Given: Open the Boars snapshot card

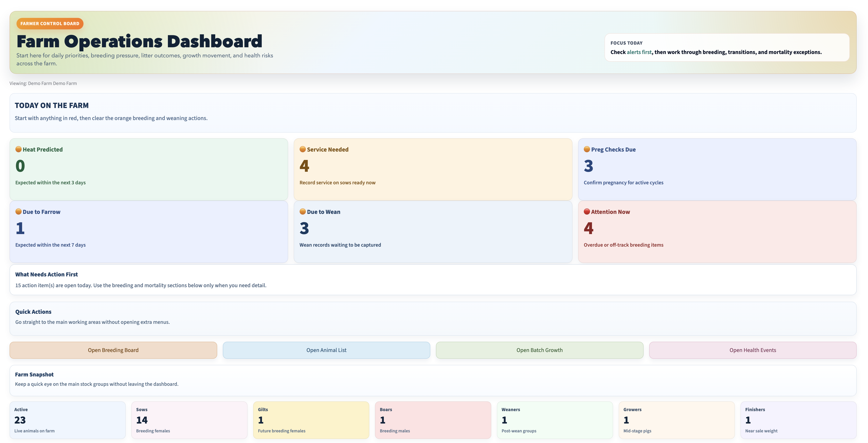Looking at the screenshot, I should [x=433, y=420].
